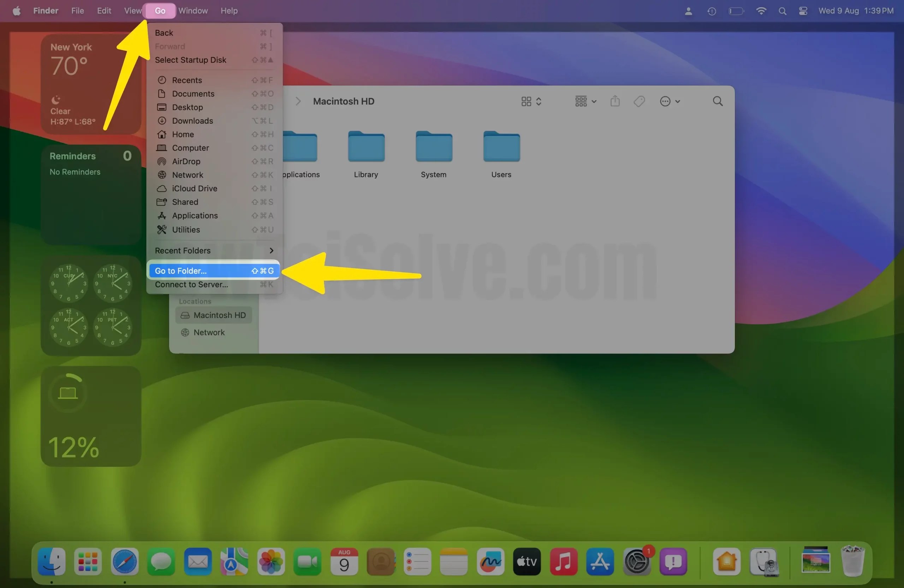Image resolution: width=904 pixels, height=588 pixels.
Task: Expand the icon view switcher dropdown
Action: point(531,101)
